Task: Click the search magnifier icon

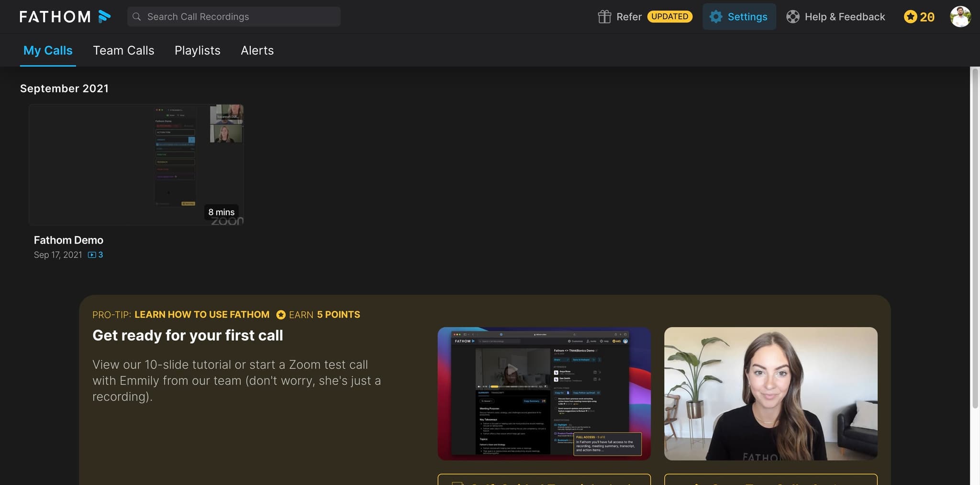Action: click(x=137, y=17)
